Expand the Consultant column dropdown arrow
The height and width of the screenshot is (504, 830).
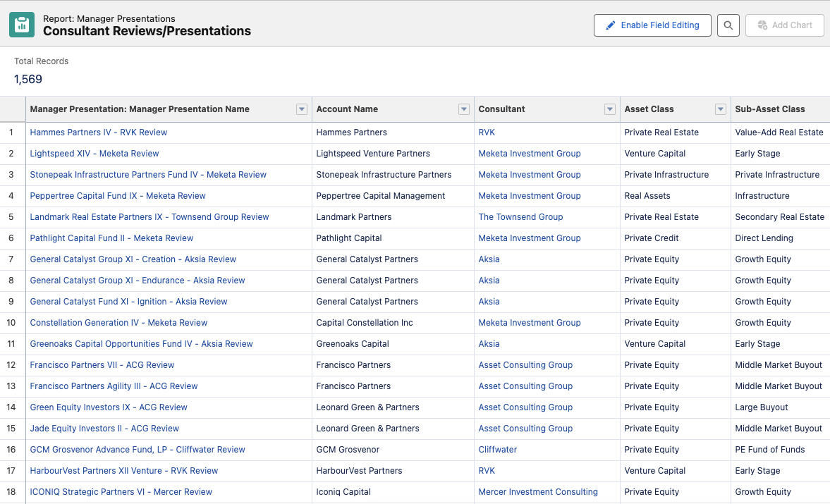coord(610,109)
